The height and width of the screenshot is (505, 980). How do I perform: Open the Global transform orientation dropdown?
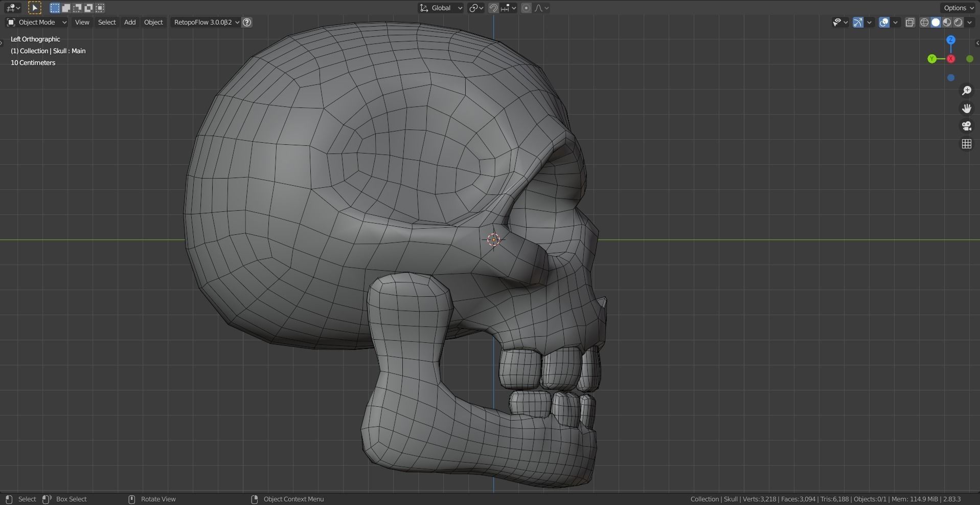441,8
